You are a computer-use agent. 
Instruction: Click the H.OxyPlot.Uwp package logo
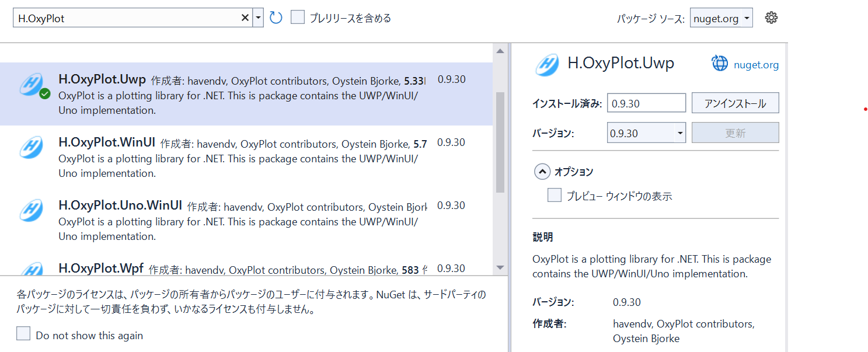click(30, 85)
